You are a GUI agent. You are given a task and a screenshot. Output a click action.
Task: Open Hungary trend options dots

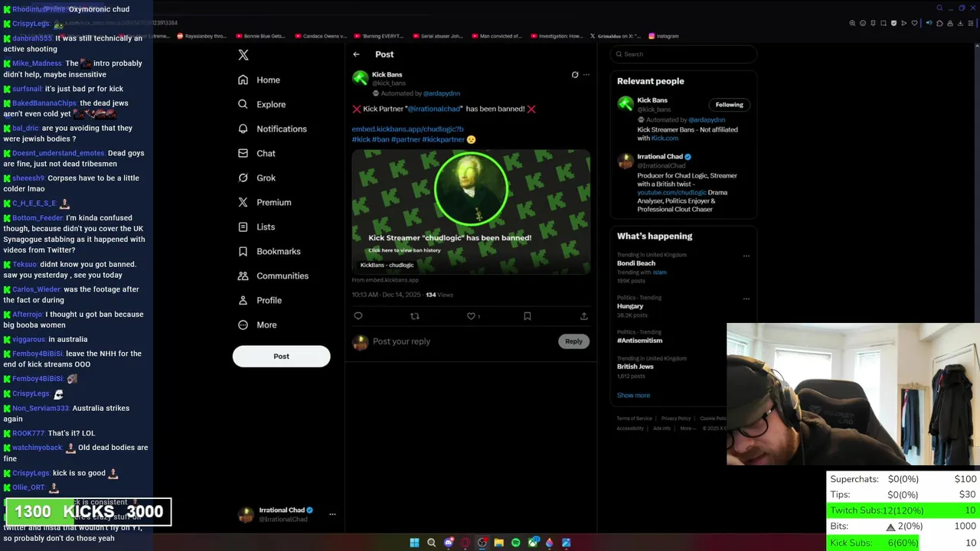point(746,299)
